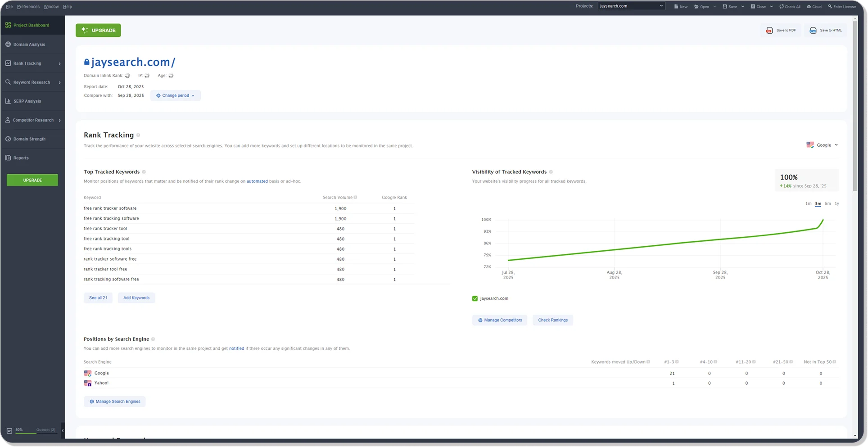
Task: Click info icon next to Top Tracked Keywords
Action: click(x=144, y=172)
